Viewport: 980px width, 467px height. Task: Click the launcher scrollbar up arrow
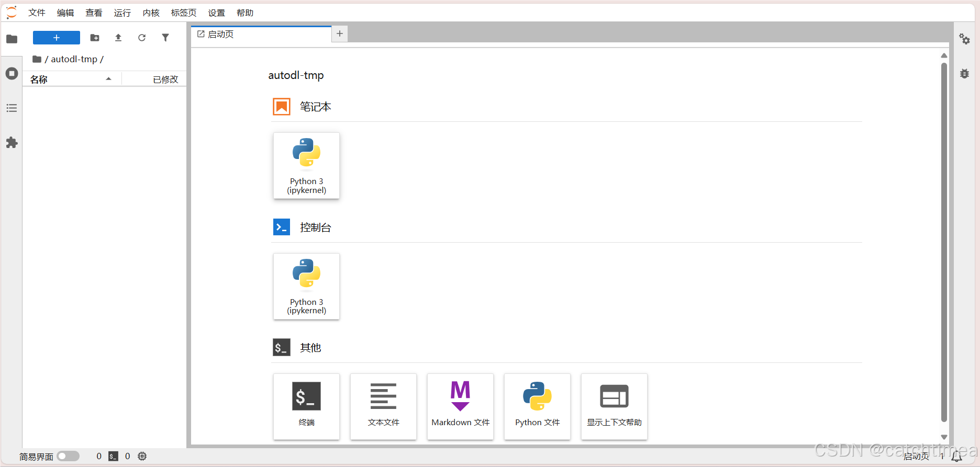coord(944,55)
